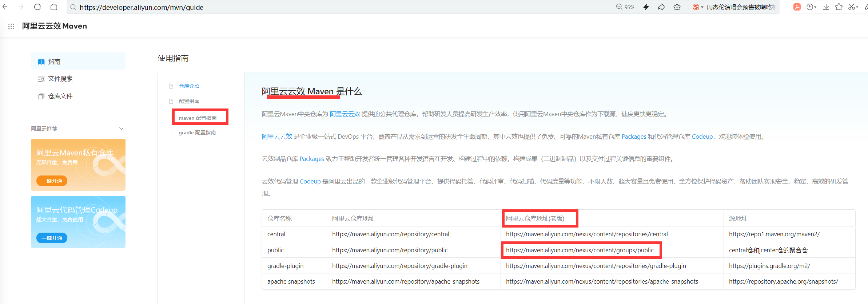Click the scissors screenshot tool

852,7
